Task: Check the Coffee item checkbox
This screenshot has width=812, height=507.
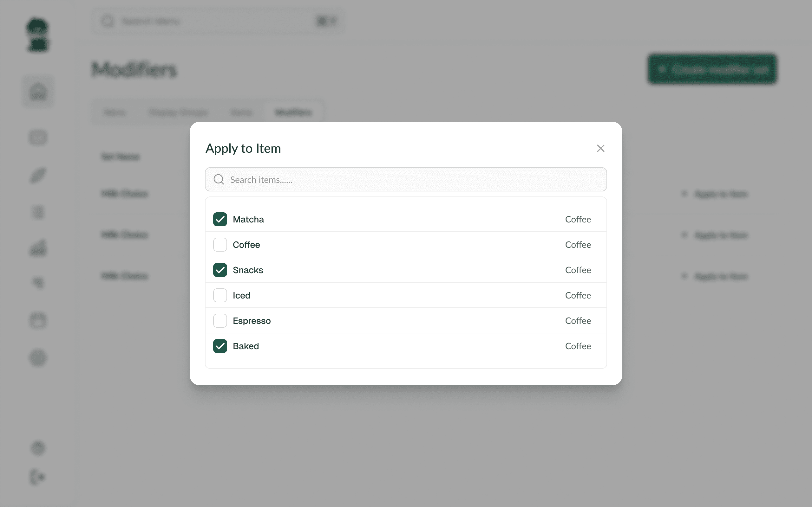Action: coord(220,244)
